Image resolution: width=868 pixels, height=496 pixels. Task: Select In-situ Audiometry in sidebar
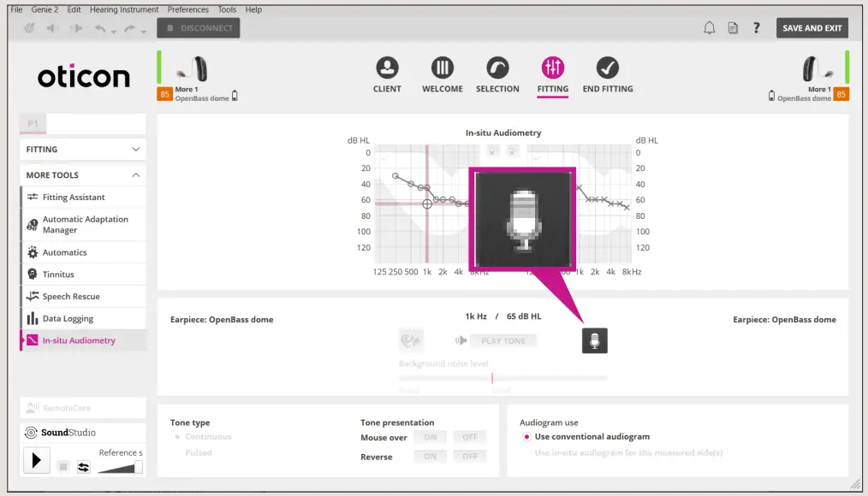tap(84, 340)
